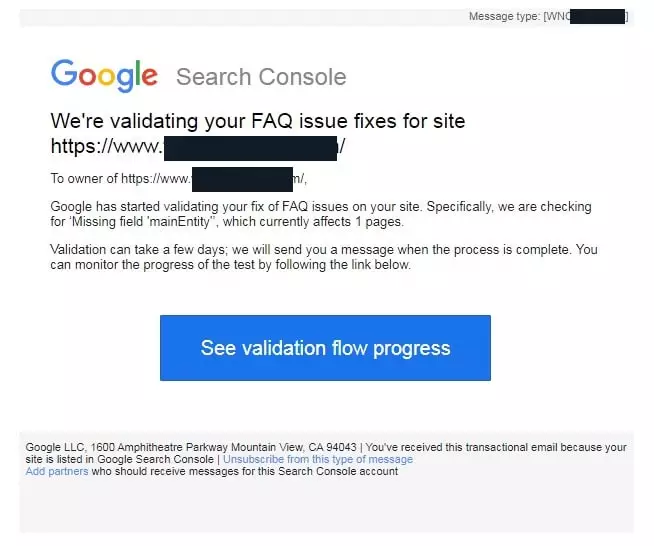Unsubscribe from this type of message
Screen dimensions: 654x546
tap(317, 460)
